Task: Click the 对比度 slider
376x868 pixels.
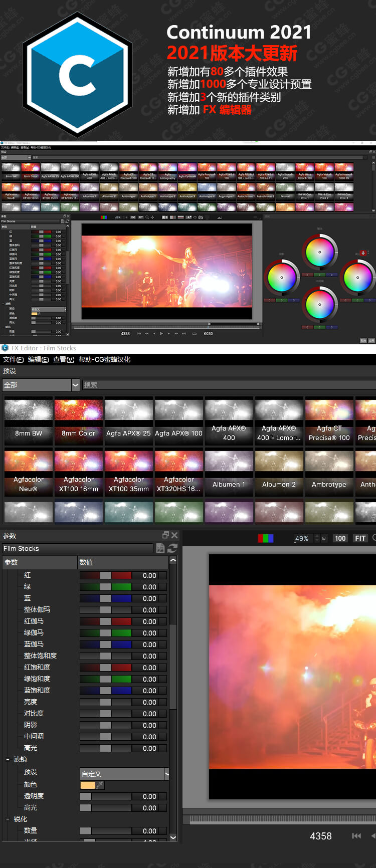Action: pos(106,714)
